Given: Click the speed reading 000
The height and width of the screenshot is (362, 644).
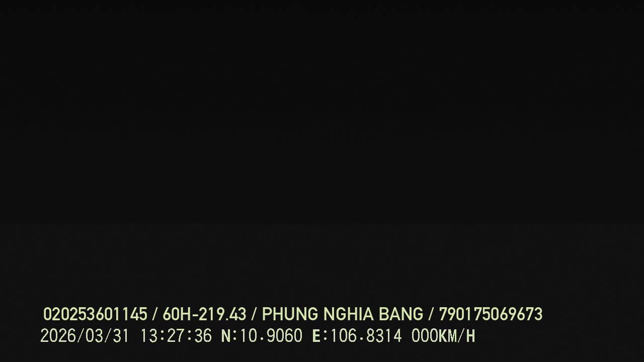Looking at the screenshot, I should [425, 336].
